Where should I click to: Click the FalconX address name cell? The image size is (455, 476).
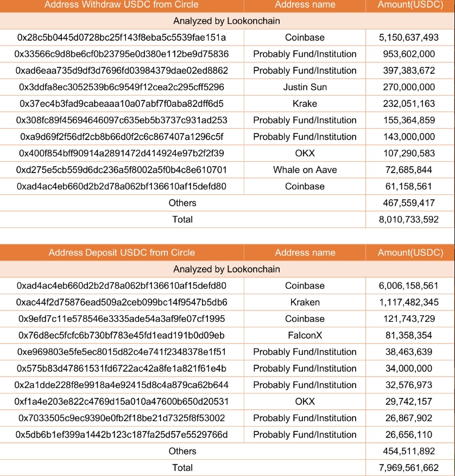tap(305, 335)
